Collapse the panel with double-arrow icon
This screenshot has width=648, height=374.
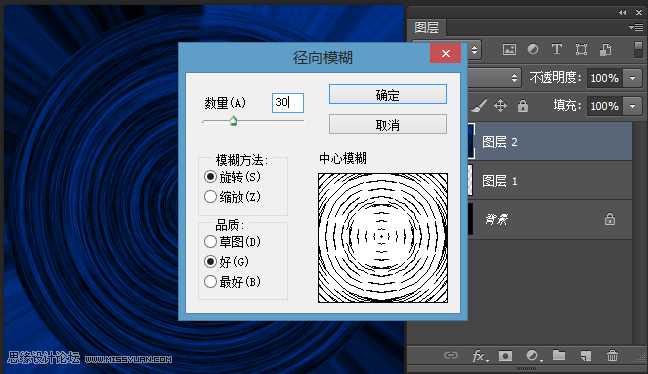(x=622, y=13)
